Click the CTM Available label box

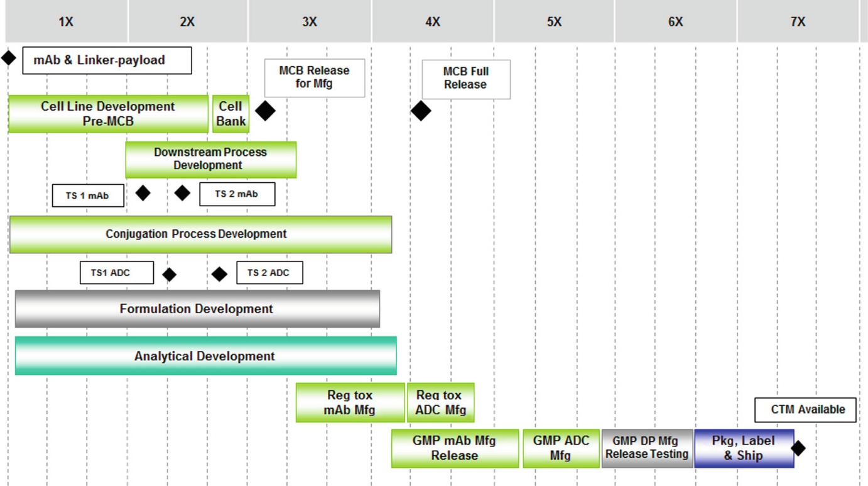tap(805, 409)
